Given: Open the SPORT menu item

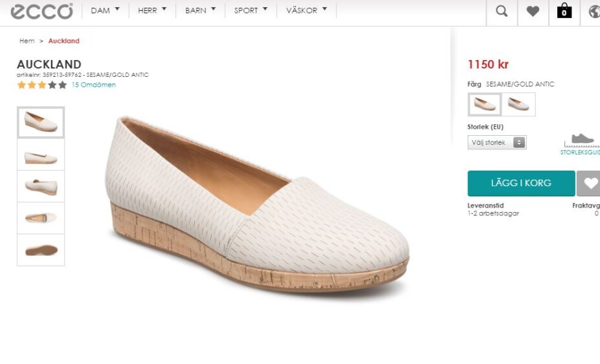Looking at the screenshot, I should (250, 10).
